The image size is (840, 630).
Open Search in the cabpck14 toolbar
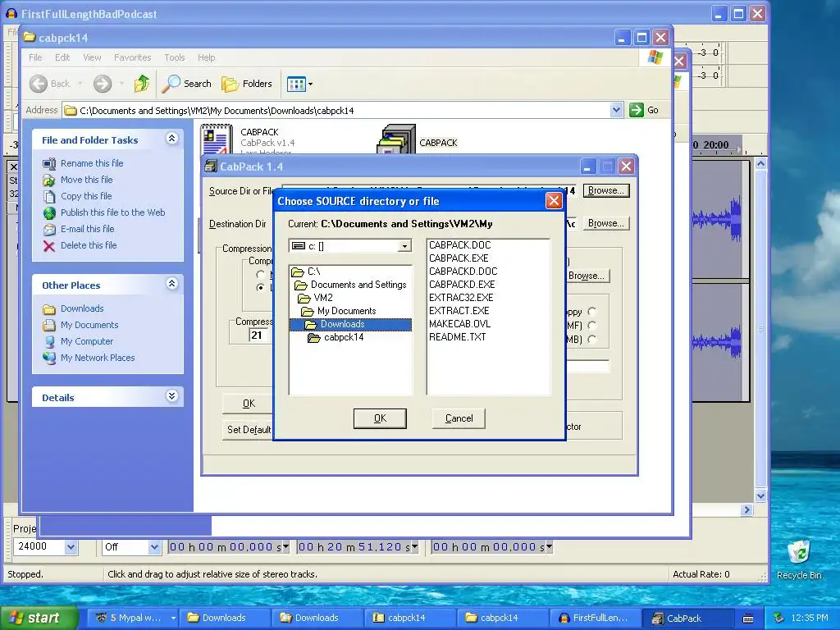(186, 84)
